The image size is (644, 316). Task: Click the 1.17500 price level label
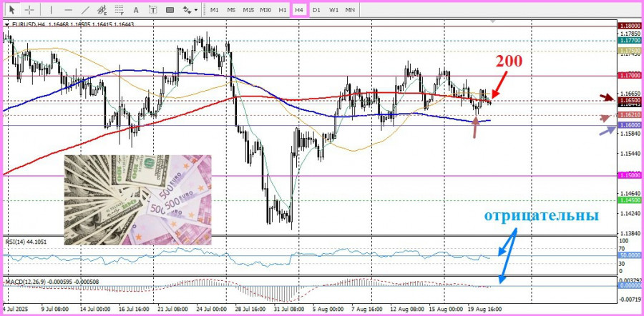(630, 51)
